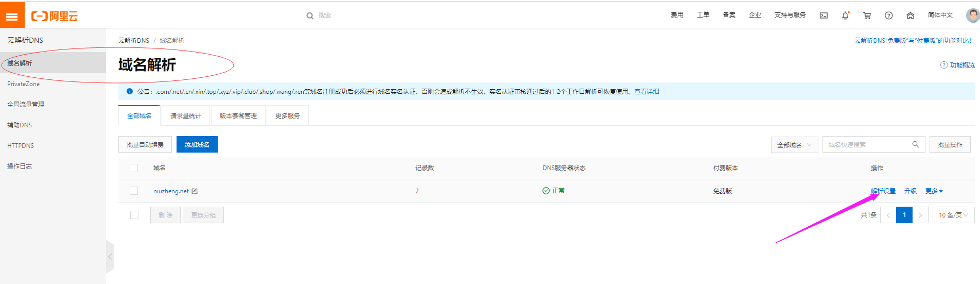Click the top search magnifier icon
Image resolution: width=980 pixels, height=284 pixels.
click(310, 16)
